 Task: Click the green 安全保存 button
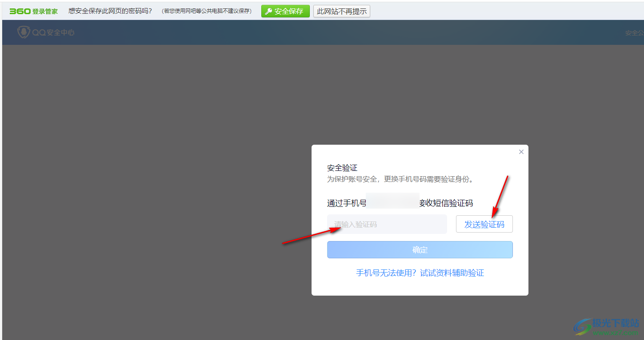(x=285, y=11)
